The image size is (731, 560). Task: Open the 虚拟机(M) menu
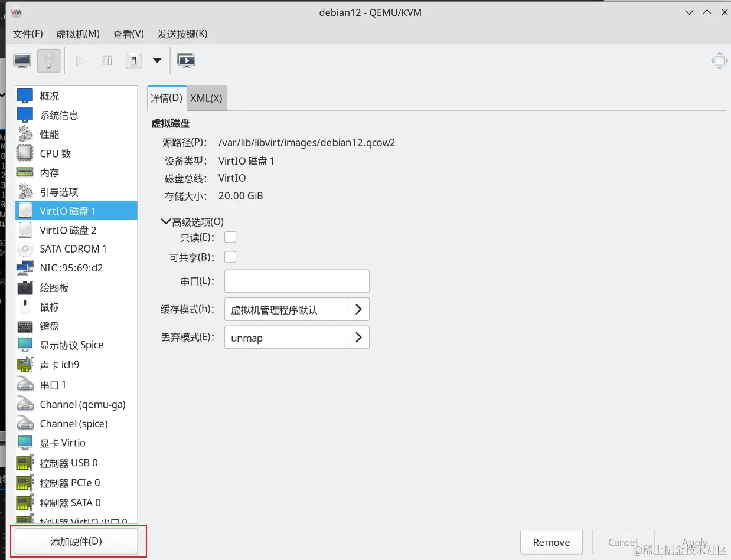pyautogui.click(x=77, y=34)
